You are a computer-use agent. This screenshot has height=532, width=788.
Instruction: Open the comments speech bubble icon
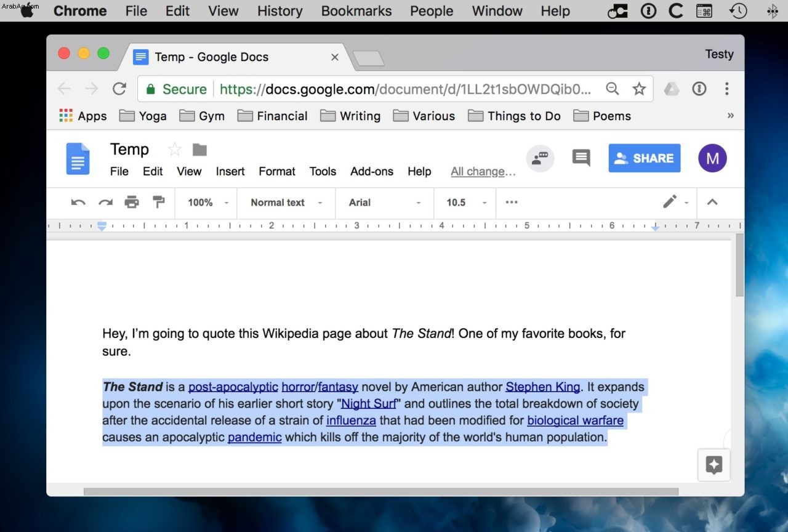coord(581,158)
